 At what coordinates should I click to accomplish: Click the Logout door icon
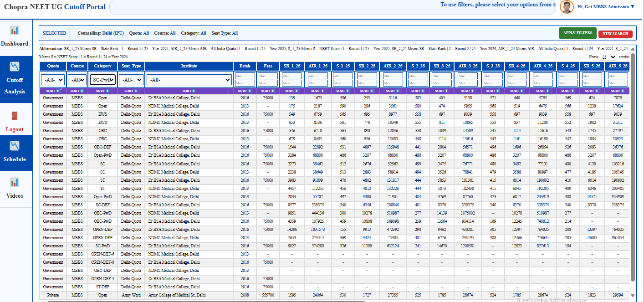tap(15, 116)
